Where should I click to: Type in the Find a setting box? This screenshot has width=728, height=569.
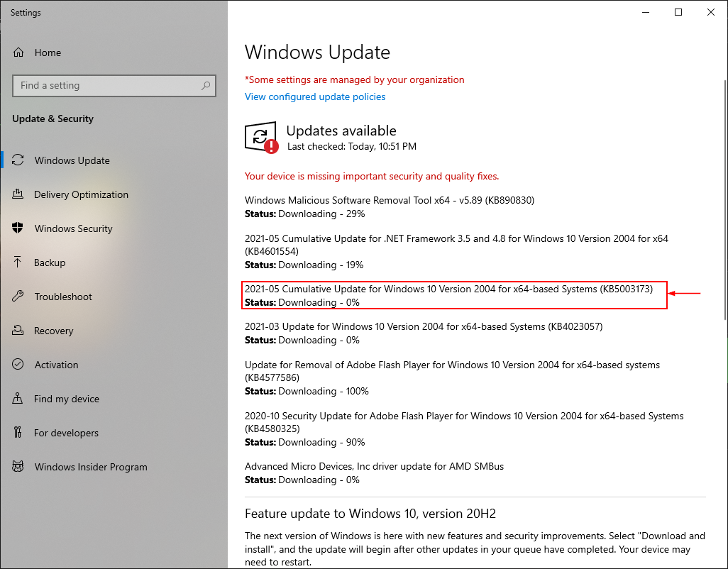[106, 86]
